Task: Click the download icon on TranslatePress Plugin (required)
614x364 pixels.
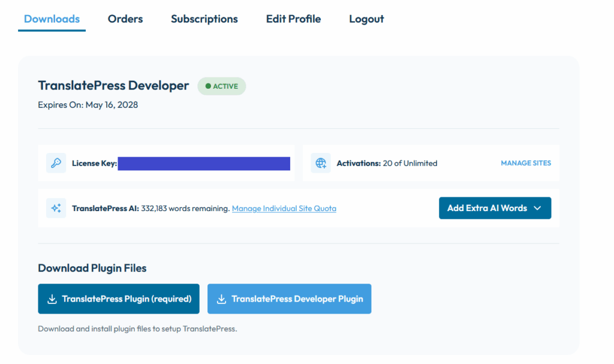Action: coord(52,299)
